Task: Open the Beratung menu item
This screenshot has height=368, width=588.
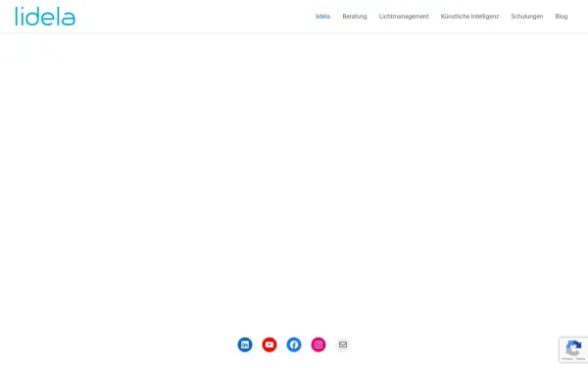Action: click(355, 17)
